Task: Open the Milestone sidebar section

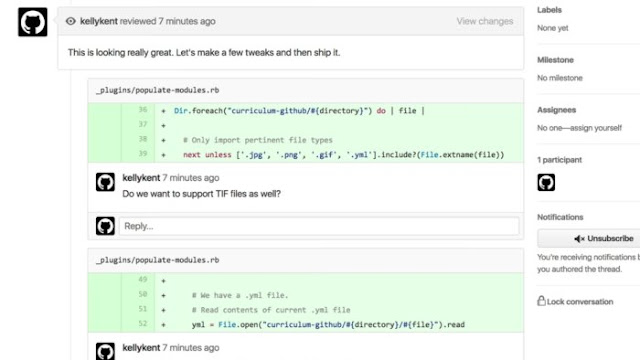Action: (x=555, y=60)
